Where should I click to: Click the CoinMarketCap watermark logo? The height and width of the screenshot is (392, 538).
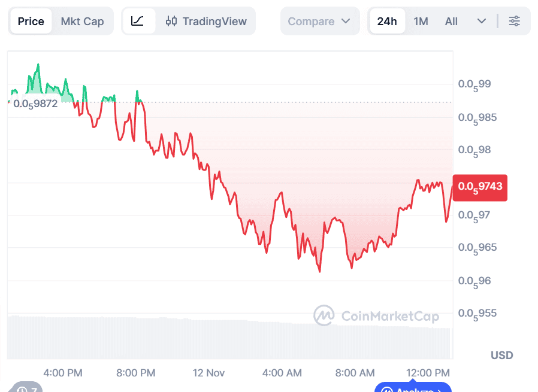click(x=324, y=316)
